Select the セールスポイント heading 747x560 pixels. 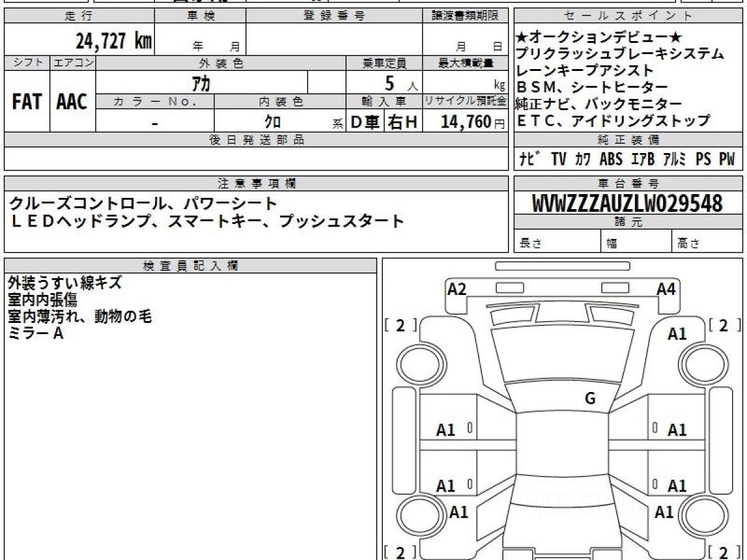pyautogui.click(x=629, y=16)
